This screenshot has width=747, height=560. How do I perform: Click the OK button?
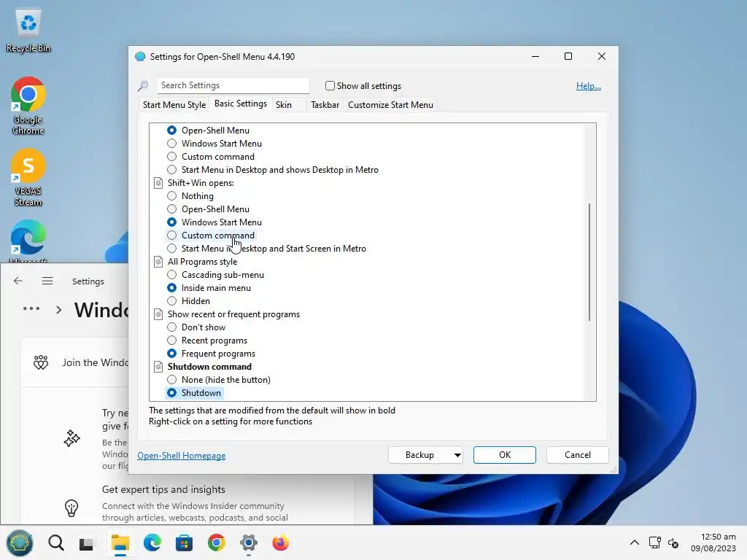505,455
